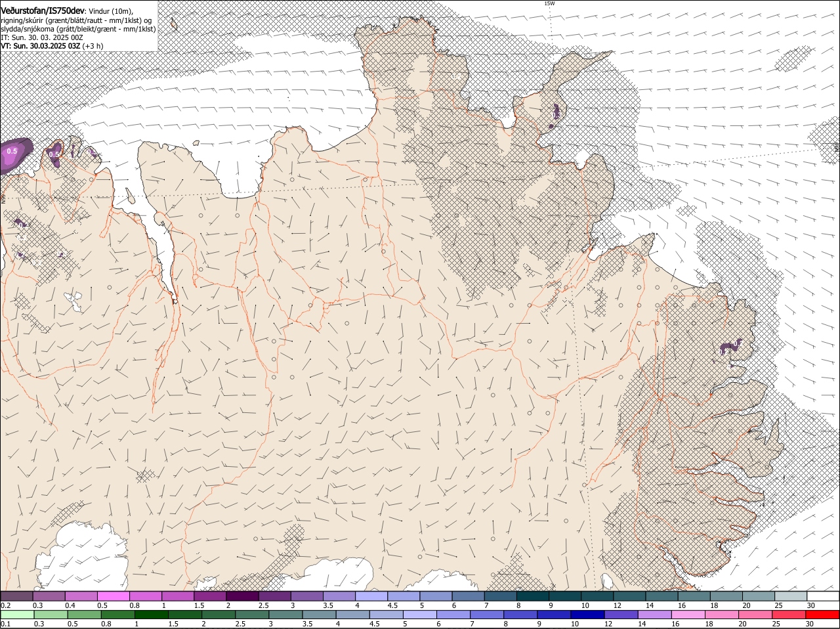The width and height of the screenshot is (840, 629).
Task: Select darkest green lower swatch between 1 and 1.5
Action: tap(152, 615)
